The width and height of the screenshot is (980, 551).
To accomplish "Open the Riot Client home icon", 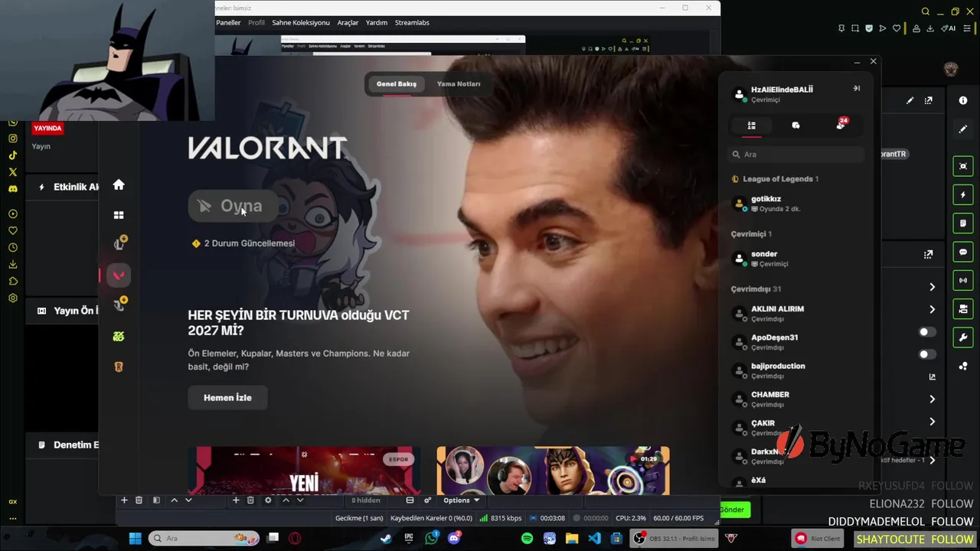I will pos(119,184).
